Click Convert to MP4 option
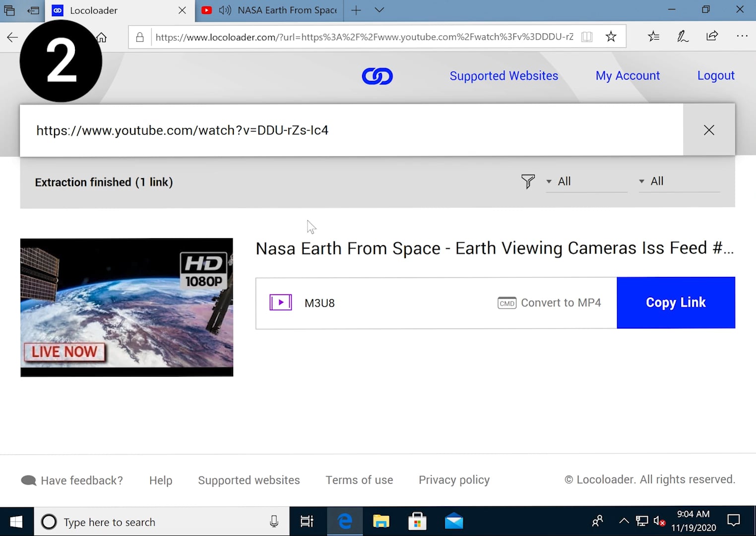 coord(549,303)
